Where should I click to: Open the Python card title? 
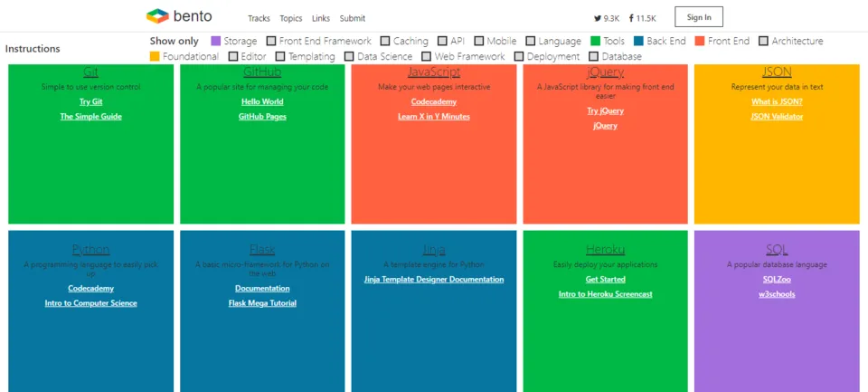(x=90, y=250)
